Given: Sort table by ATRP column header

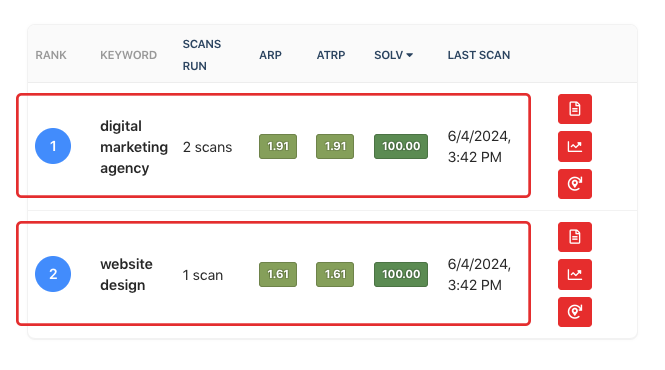Looking at the screenshot, I should pos(331,55).
